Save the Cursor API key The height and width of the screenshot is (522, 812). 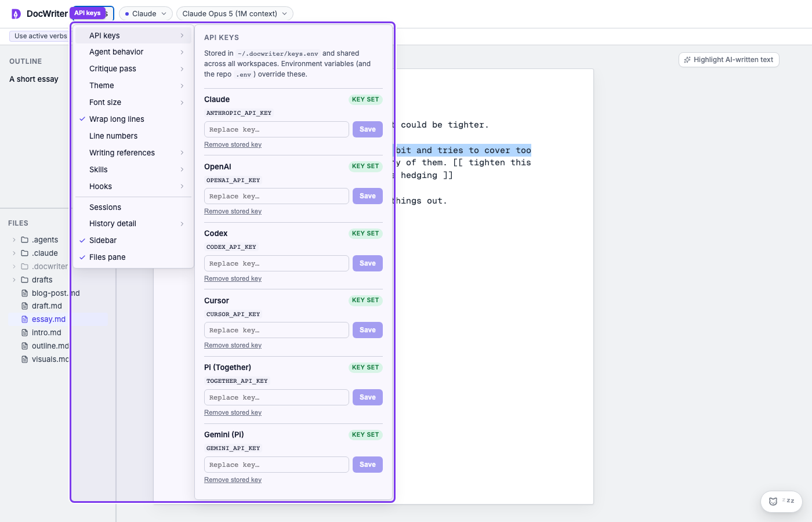(368, 330)
